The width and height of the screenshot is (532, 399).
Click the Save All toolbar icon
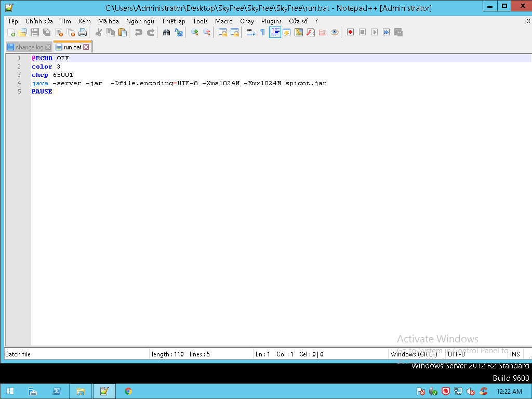coord(47,32)
